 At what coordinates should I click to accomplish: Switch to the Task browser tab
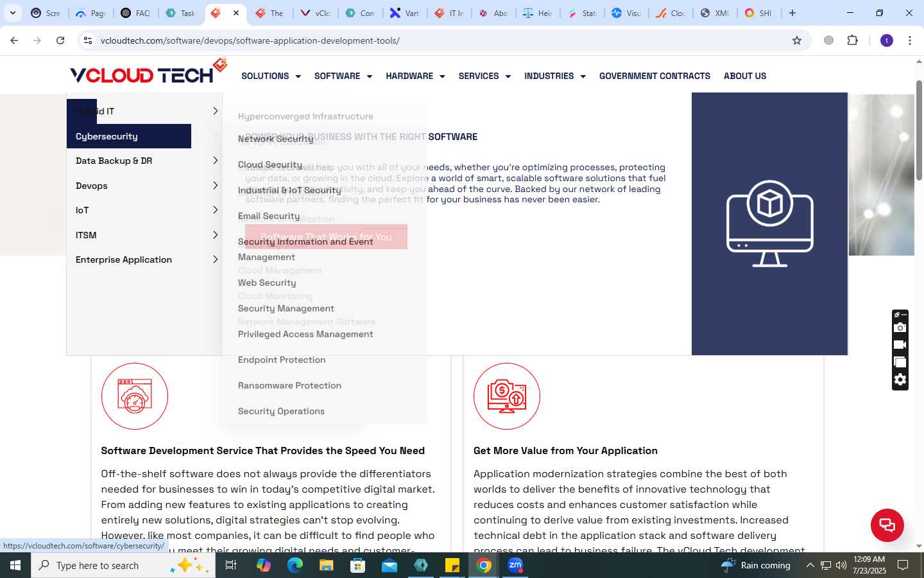(x=180, y=13)
